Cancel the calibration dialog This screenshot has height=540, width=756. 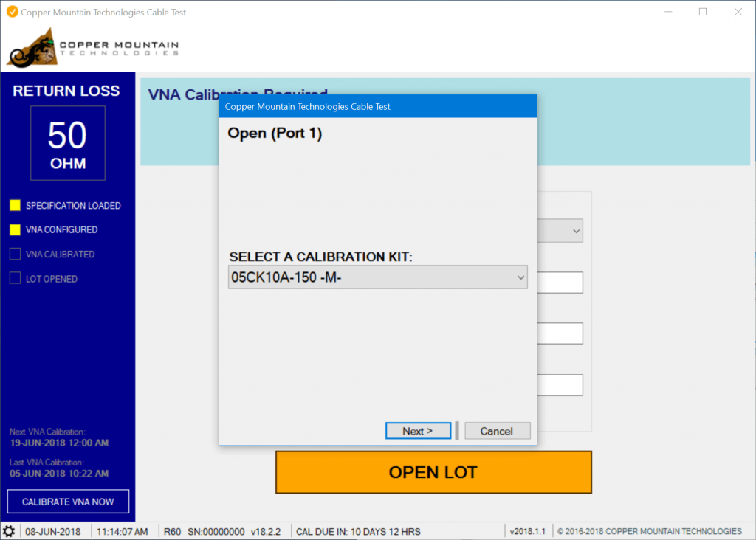pyautogui.click(x=497, y=431)
